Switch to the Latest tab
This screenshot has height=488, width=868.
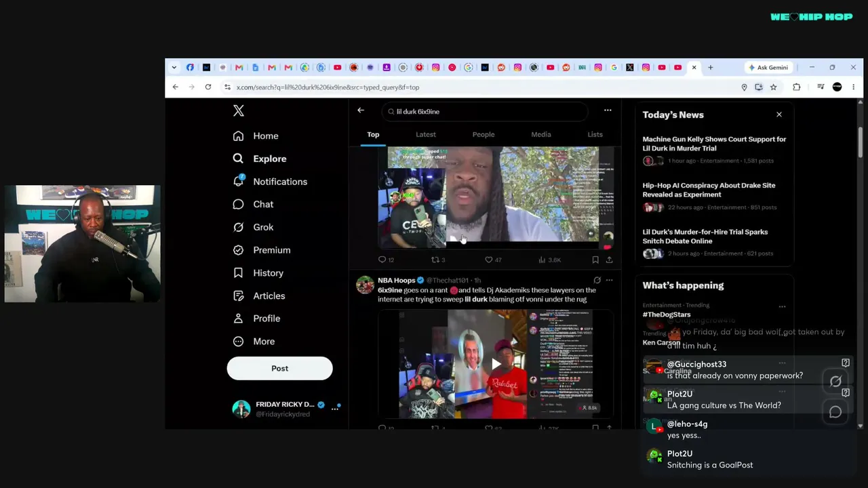tap(426, 134)
